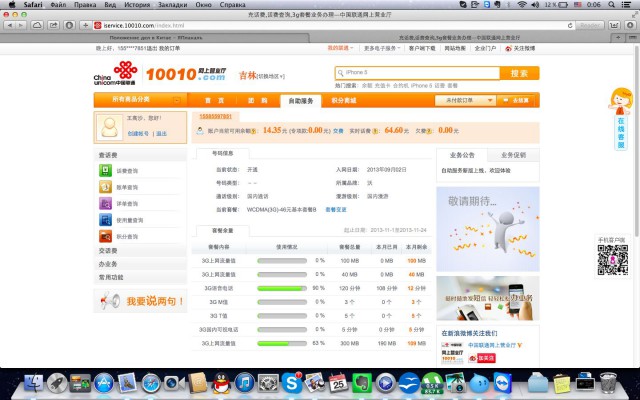Click the Safari Back button
Image resolution: width=640 pixels, height=400 pixels.
click(x=9, y=25)
